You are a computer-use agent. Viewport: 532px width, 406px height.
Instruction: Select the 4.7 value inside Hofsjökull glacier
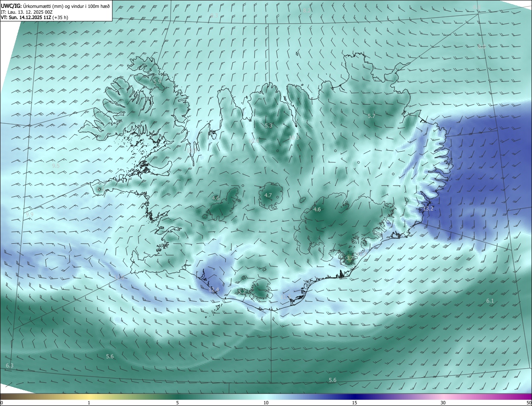268,196
